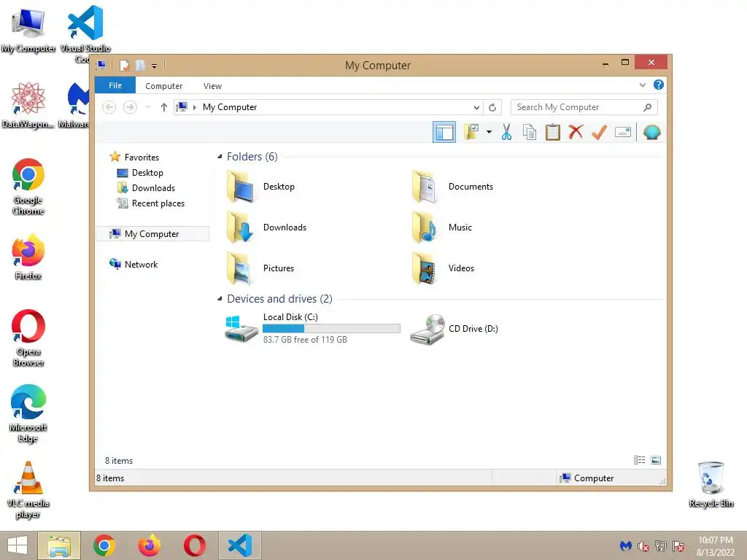This screenshot has height=560, width=747.
Task: Click the Properties quick access icon
Action: [124, 65]
